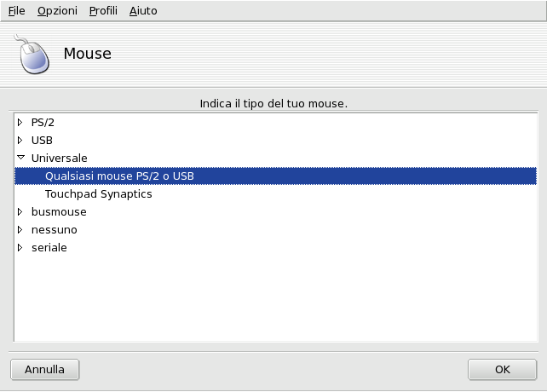The image size is (547, 392).
Task: Select Qualsiasi mouse PS/2 o USB
Action: tap(113, 176)
